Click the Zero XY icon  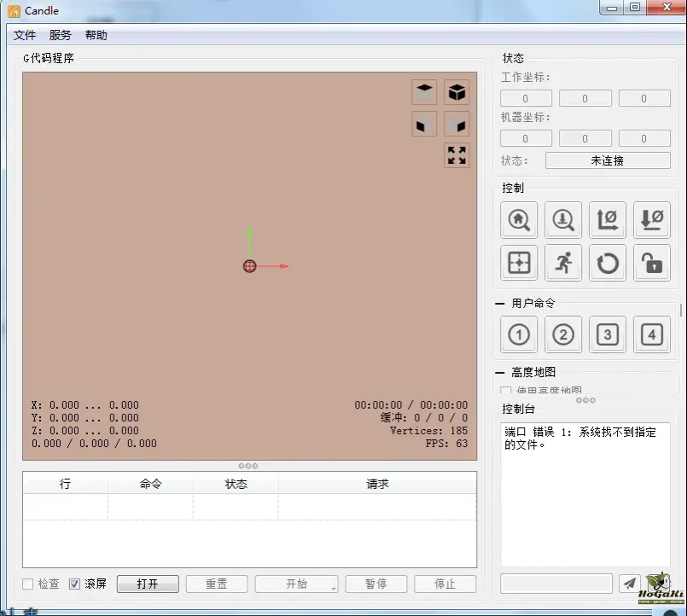[x=608, y=219]
